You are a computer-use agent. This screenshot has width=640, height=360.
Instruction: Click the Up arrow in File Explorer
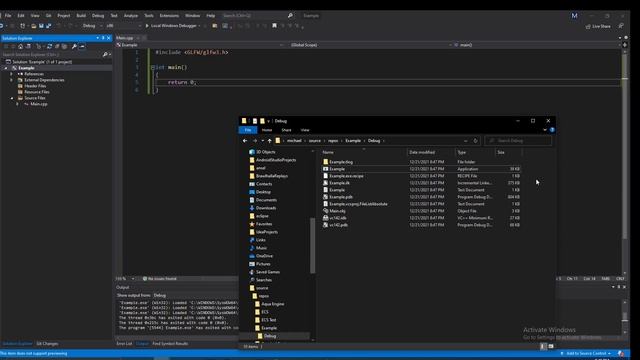click(x=269, y=141)
